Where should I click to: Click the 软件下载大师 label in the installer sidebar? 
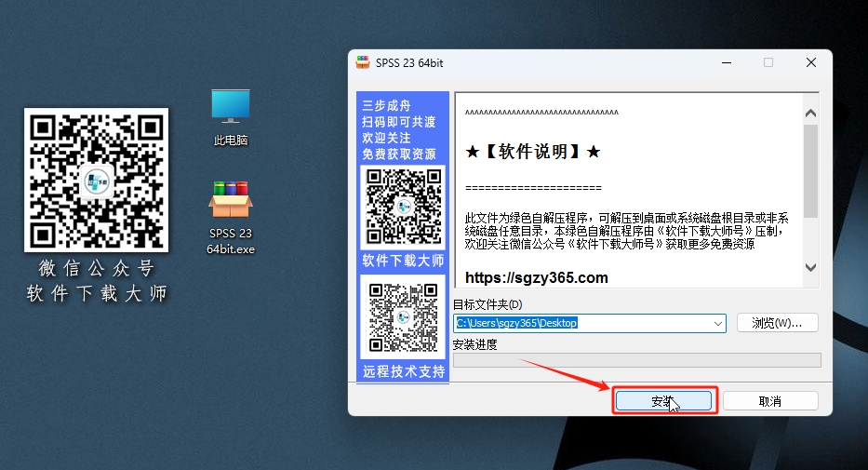(x=403, y=261)
